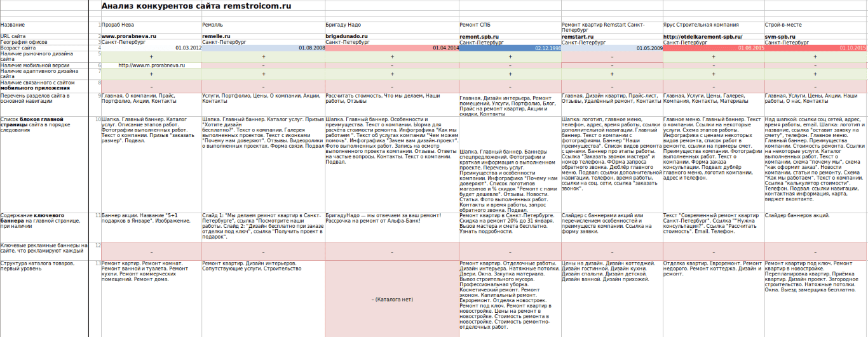Click the '– (Каталога нет)' cell

click(391, 299)
